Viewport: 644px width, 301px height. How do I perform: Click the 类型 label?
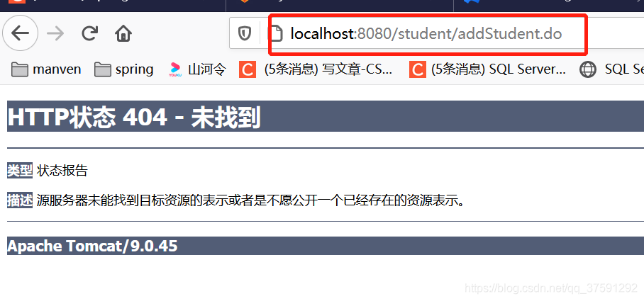pyautogui.click(x=20, y=170)
